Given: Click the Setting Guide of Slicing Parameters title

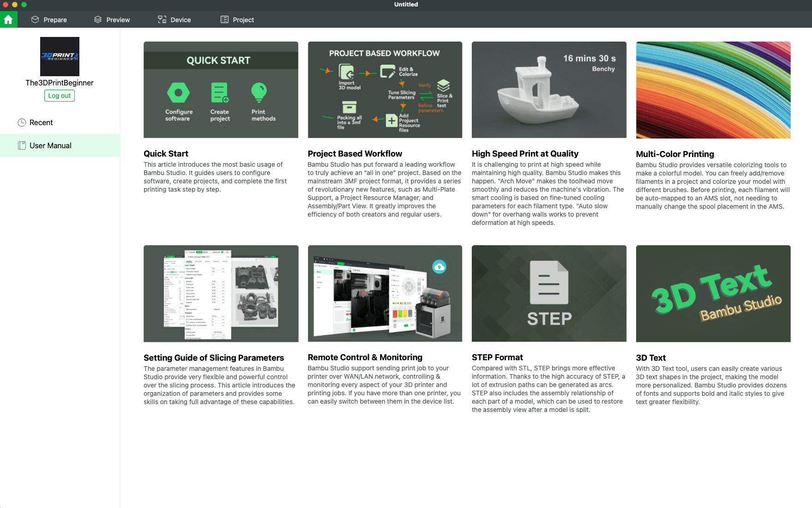Looking at the screenshot, I should click(213, 358).
